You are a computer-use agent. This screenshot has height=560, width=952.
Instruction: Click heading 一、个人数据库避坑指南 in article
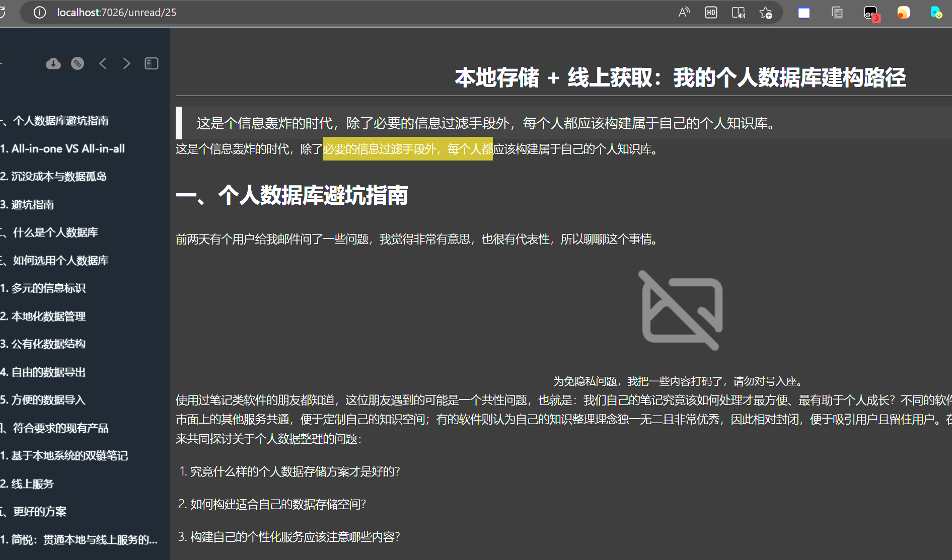pyautogui.click(x=292, y=195)
